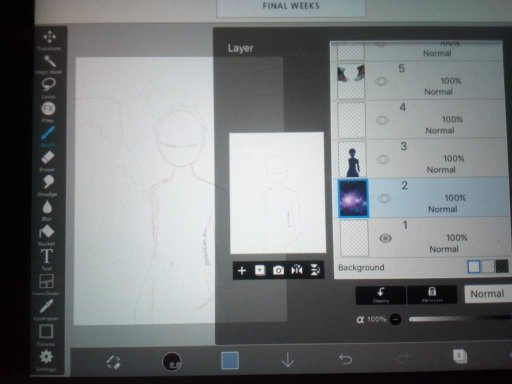The width and height of the screenshot is (512, 384).
Task: Click the Clipping button
Action: click(x=381, y=295)
